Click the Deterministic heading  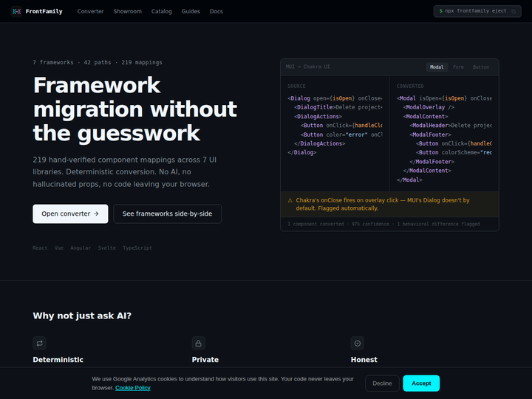point(58,360)
